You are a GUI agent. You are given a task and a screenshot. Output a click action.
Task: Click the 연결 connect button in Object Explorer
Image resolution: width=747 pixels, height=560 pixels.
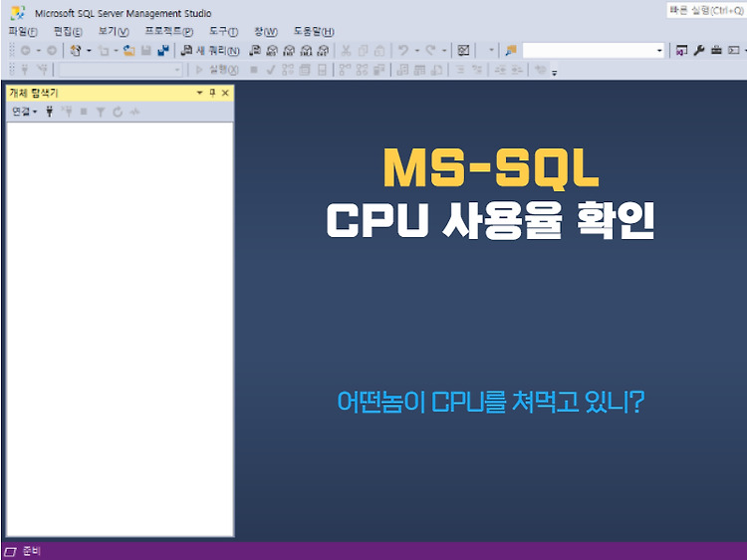[x=24, y=112]
